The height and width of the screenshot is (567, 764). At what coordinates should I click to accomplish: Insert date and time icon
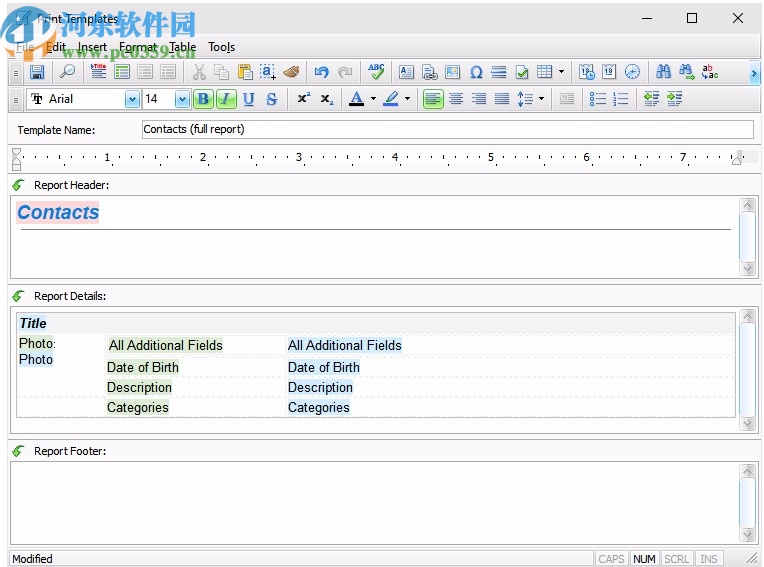tap(586, 73)
